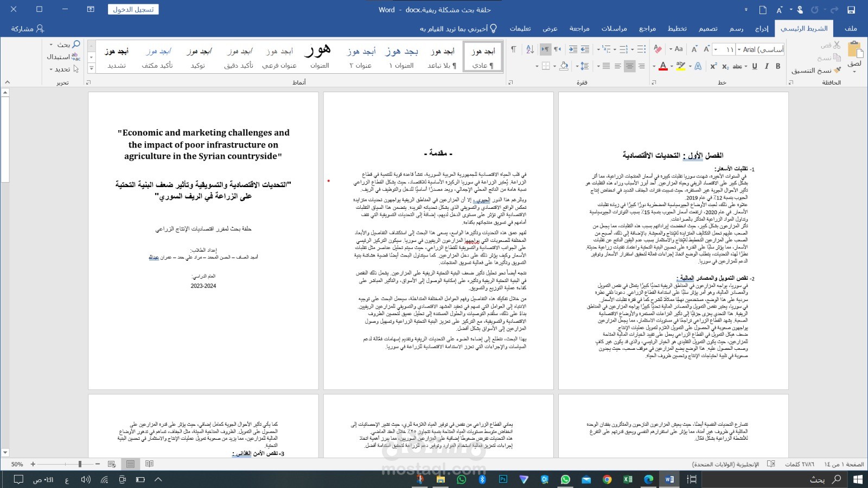Viewport: 868px width, 488px height.
Task: Toggle Underline formatting
Action: 755,66
